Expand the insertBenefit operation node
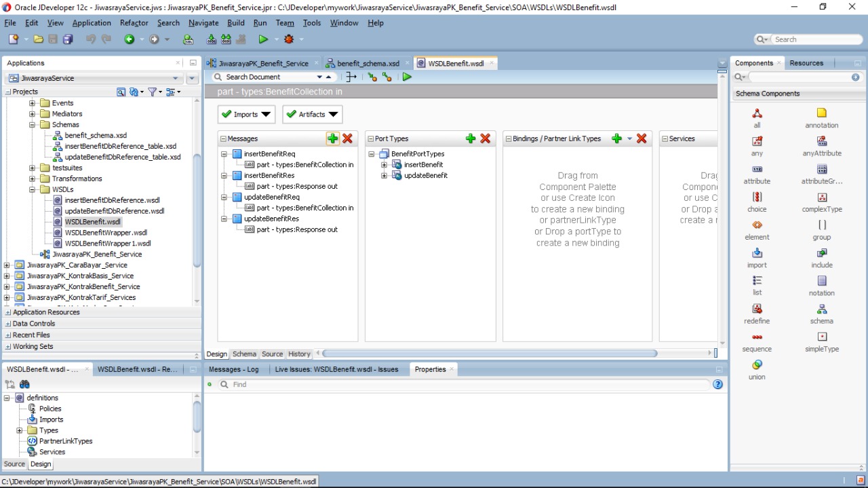 click(x=384, y=165)
